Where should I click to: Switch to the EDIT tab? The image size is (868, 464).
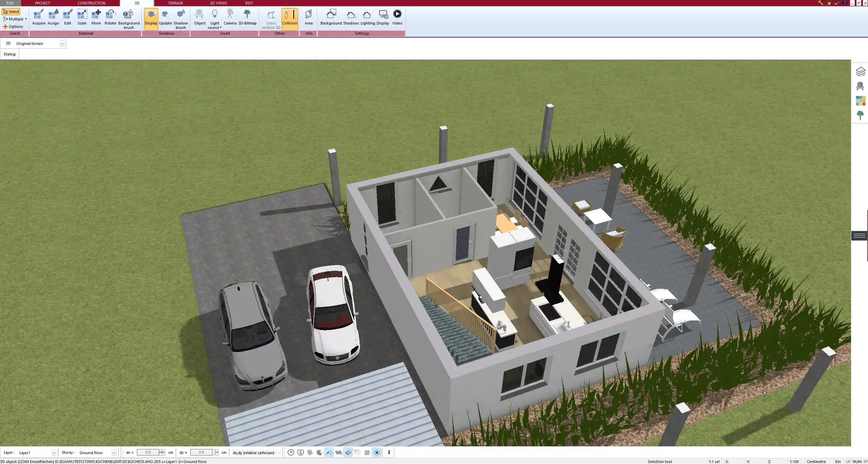coord(249,3)
